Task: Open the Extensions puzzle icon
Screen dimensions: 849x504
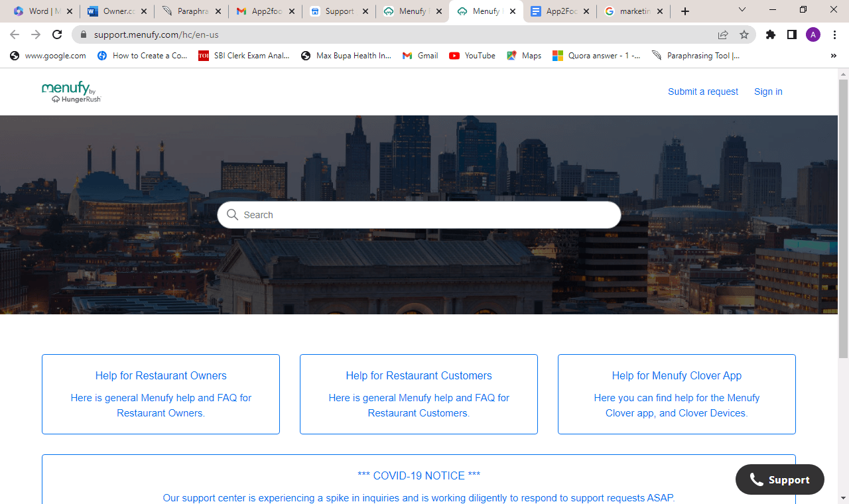Action: [x=770, y=34]
